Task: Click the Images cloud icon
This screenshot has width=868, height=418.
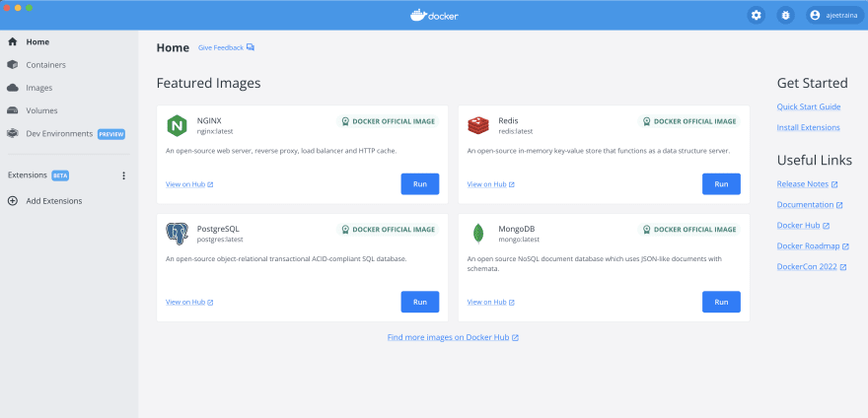Action: (x=12, y=88)
